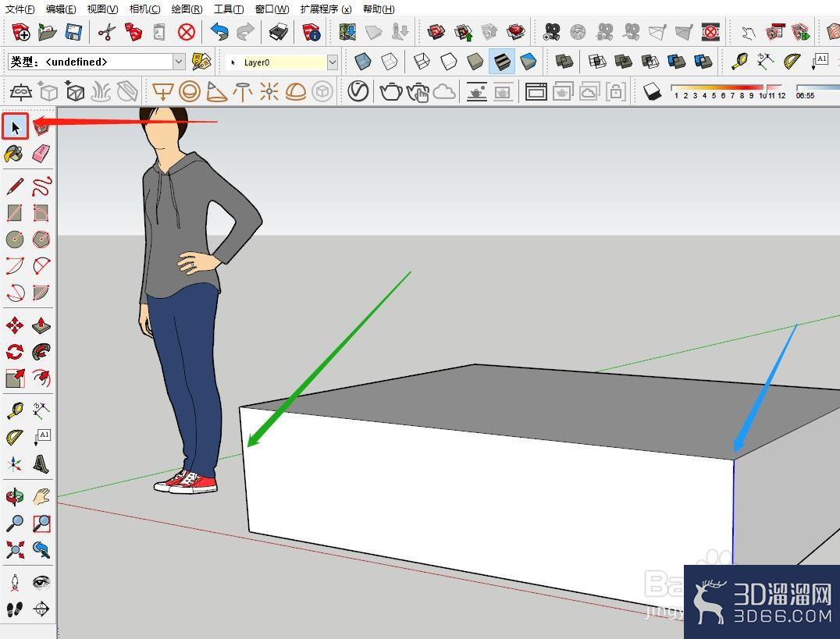
Task: Expand the 类型 classification dropdown arrow
Action: 179,62
